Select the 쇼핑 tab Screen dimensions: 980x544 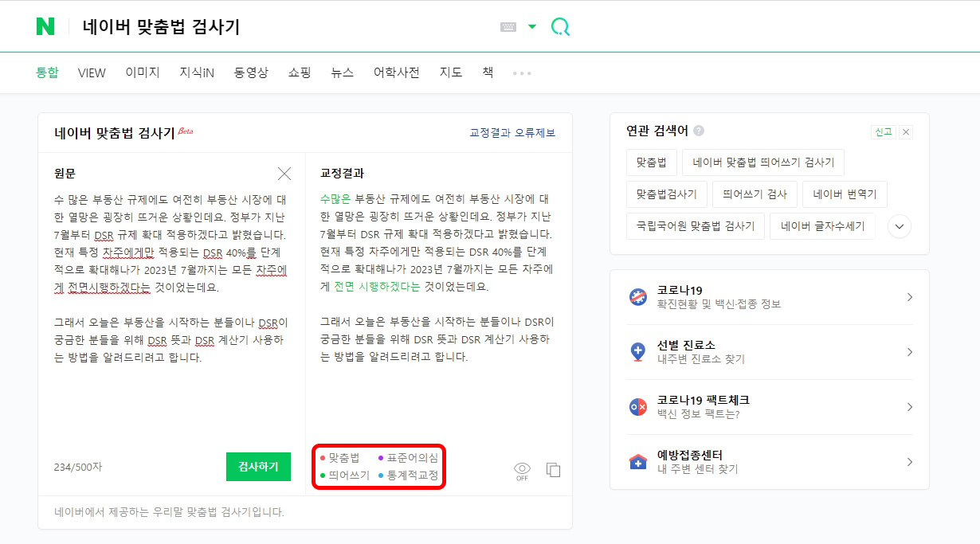tap(300, 72)
